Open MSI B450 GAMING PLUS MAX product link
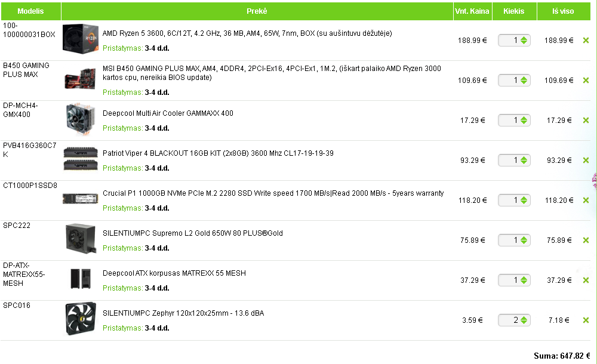Image resolution: width=597 pixels, height=364 pixels. point(272,73)
